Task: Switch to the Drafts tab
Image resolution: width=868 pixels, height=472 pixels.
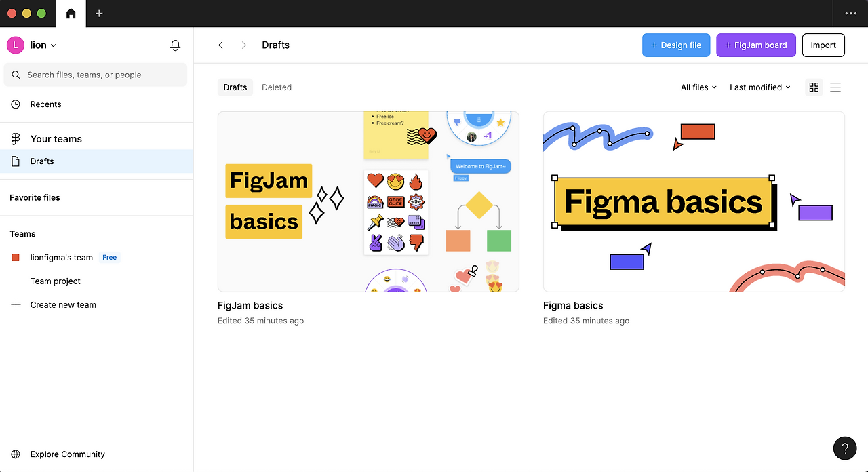Action: point(235,87)
